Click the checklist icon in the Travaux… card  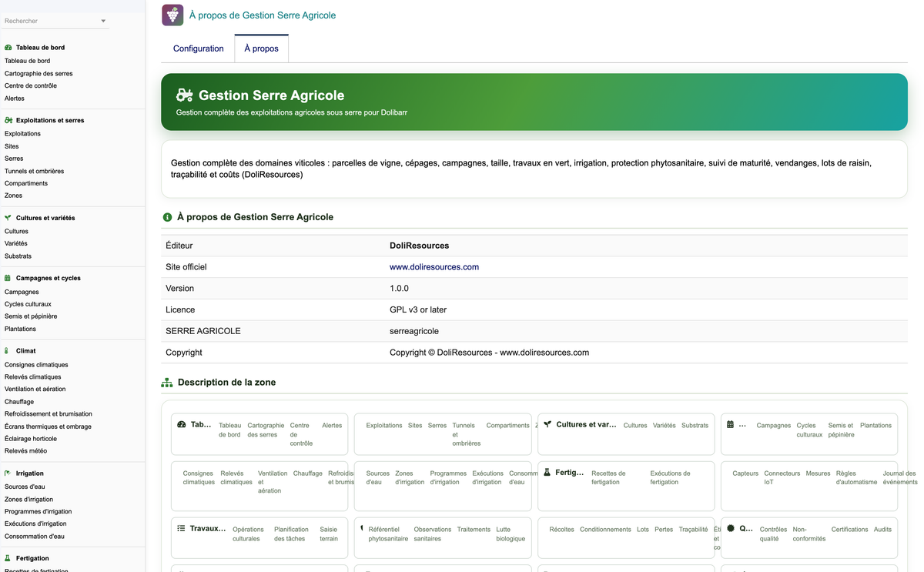click(x=182, y=529)
